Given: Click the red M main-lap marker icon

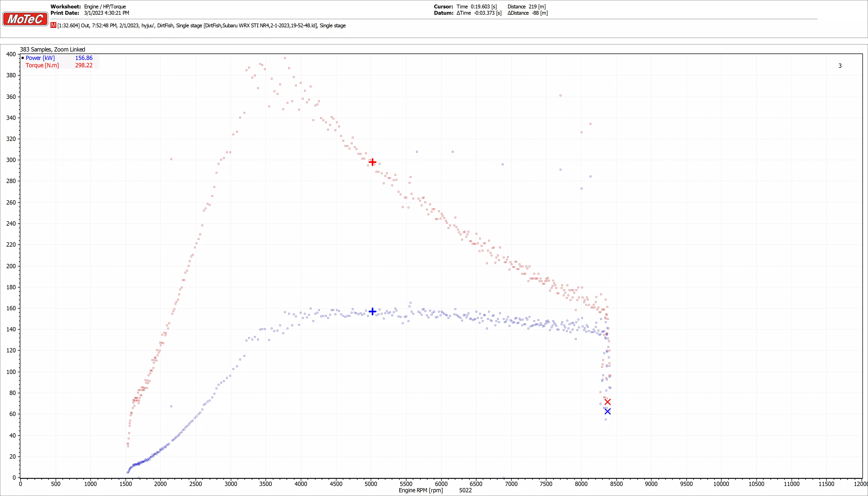Looking at the screenshot, I should (53, 25).
